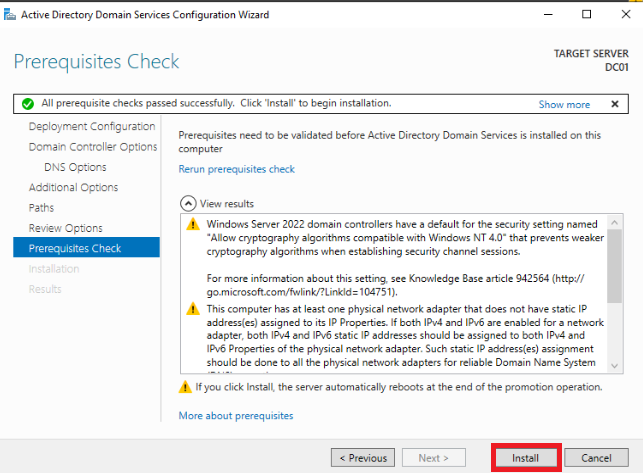Click results scrollbar down arrow
643x473 pixels.
coord(614,366)
